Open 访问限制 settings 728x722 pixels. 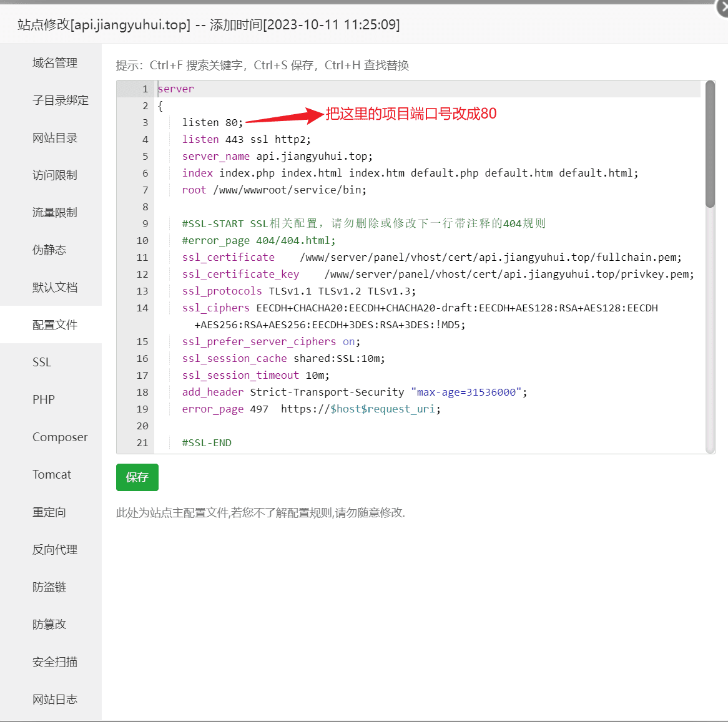55,175
